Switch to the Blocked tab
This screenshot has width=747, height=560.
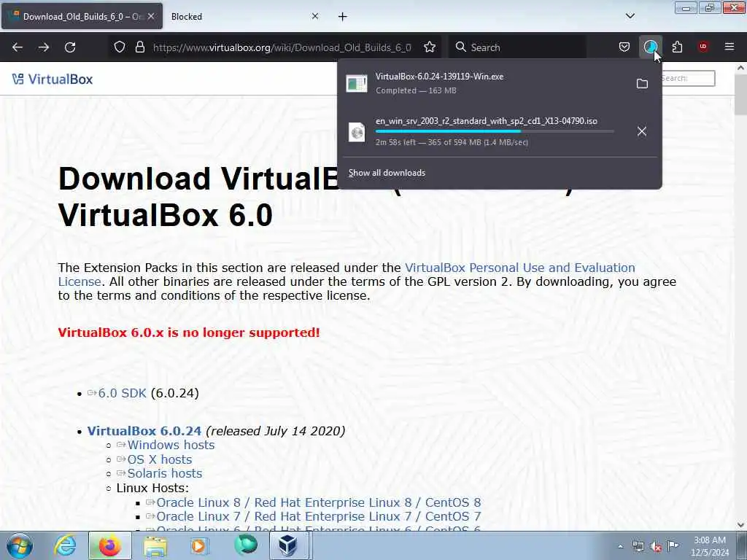click(x=239, y=16)
